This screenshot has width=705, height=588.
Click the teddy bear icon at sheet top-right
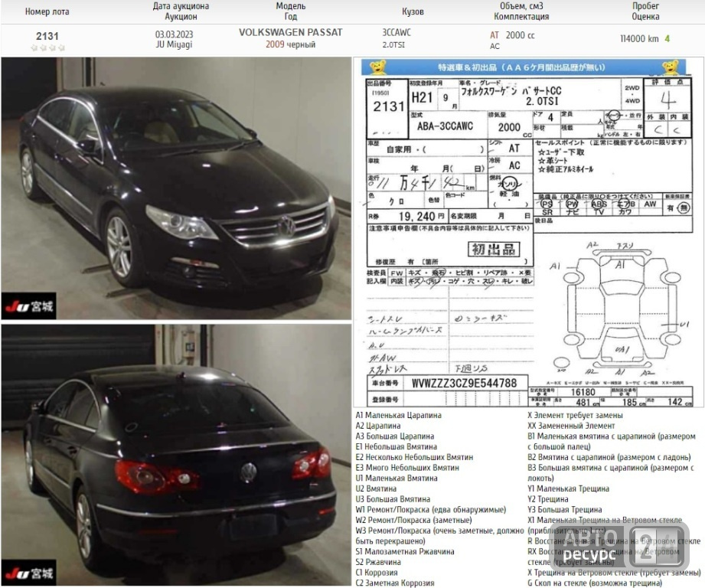click(671, 67)
